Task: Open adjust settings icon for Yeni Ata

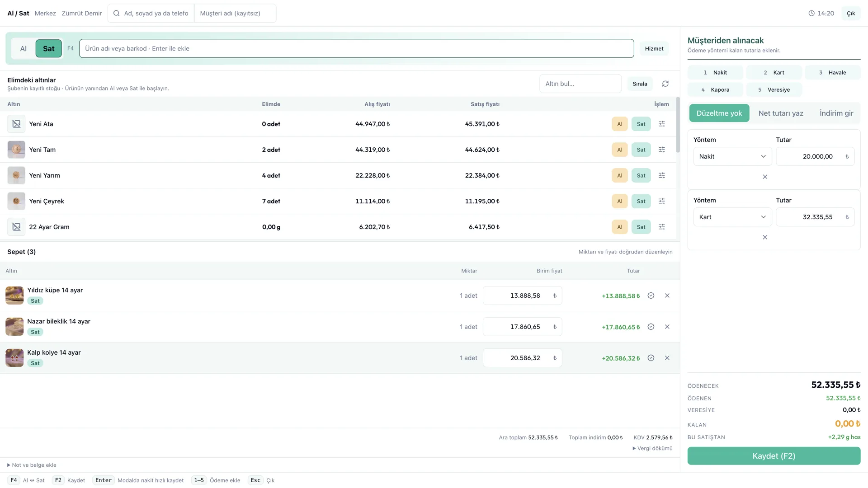Action: [661, 124]
